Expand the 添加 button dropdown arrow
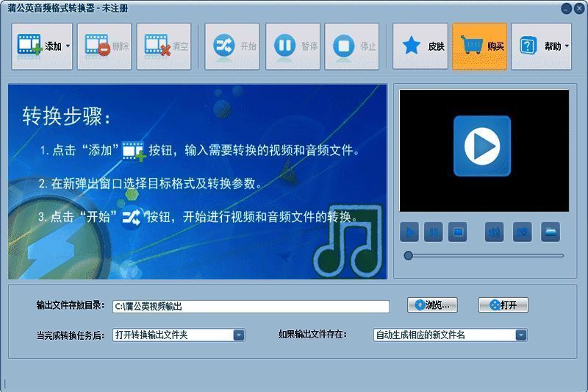This screenshot has height=392, width=588. pyautogui.click(x=68, y=46)
